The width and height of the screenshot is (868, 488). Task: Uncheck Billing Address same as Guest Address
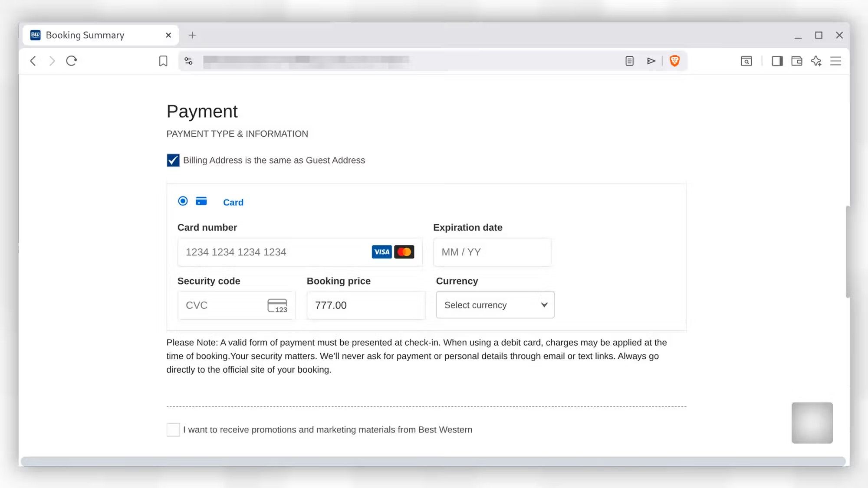pyautogui.click(x=173, y=160)
